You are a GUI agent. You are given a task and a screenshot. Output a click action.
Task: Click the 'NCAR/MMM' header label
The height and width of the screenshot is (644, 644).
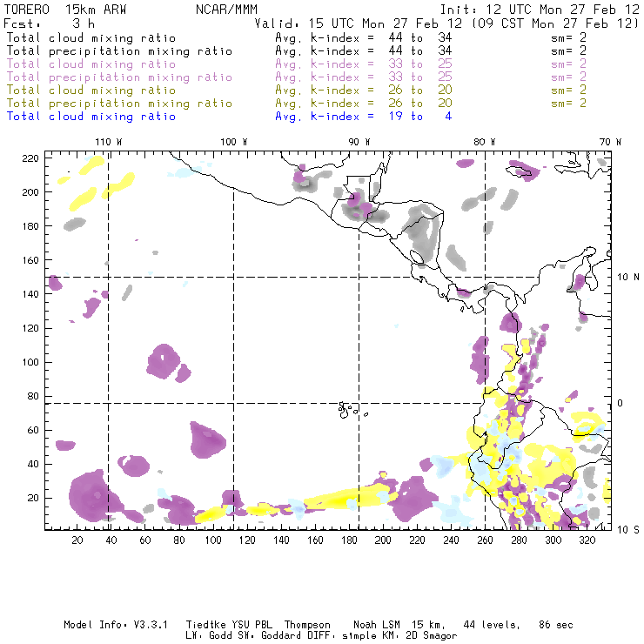pyautogui.click(x=226, y=10)
